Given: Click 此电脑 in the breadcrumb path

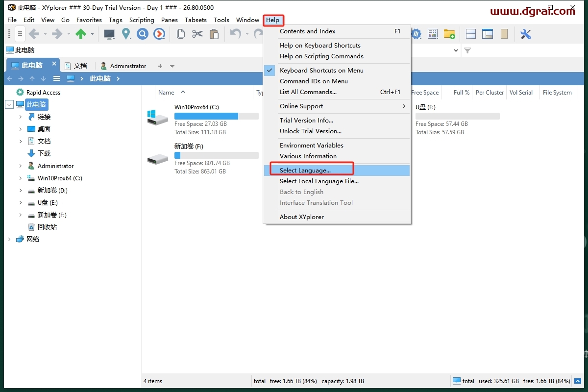Looking at the screenshot, I should (100, 78).
